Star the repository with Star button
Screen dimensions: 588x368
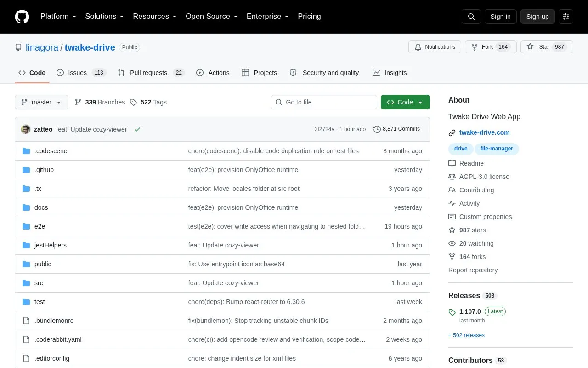[547, 47]
